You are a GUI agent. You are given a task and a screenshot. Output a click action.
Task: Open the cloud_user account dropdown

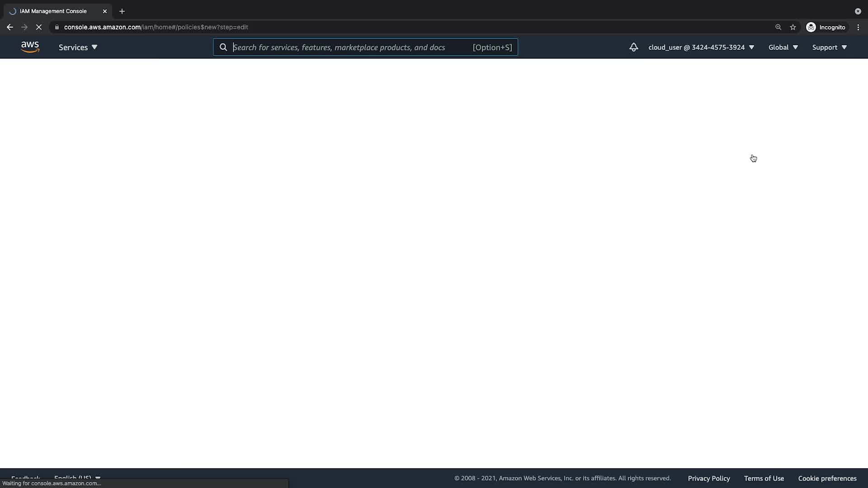701,47
